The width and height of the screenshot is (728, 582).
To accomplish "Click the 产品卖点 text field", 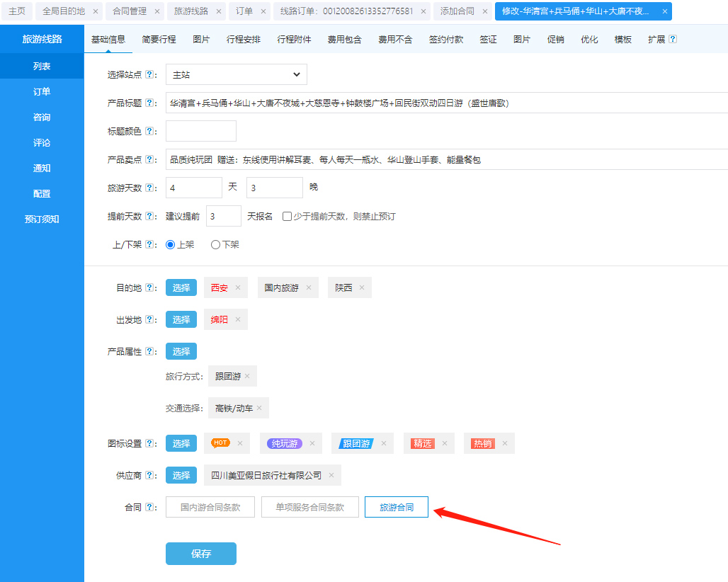I will [x=446, y=159].
